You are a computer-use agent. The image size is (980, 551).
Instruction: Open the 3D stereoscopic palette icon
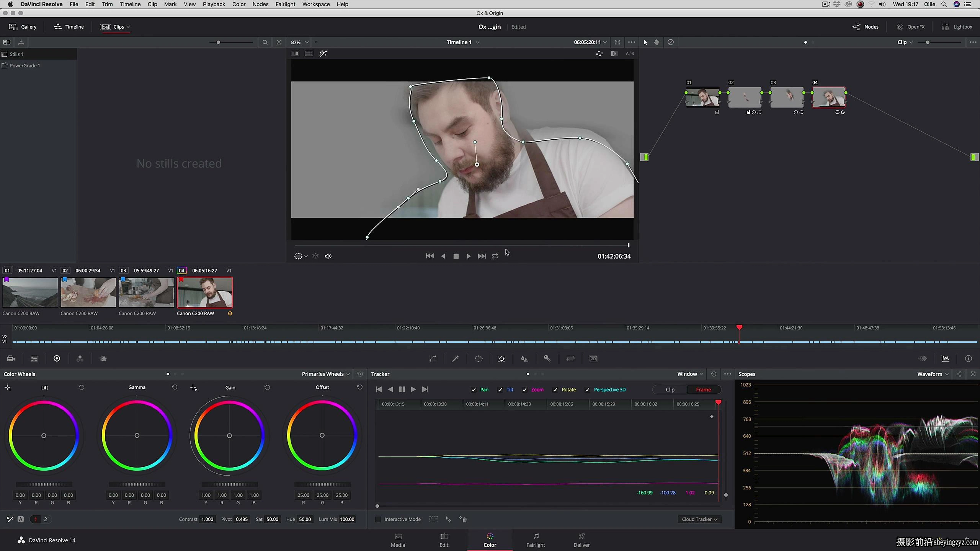(593, 359)
